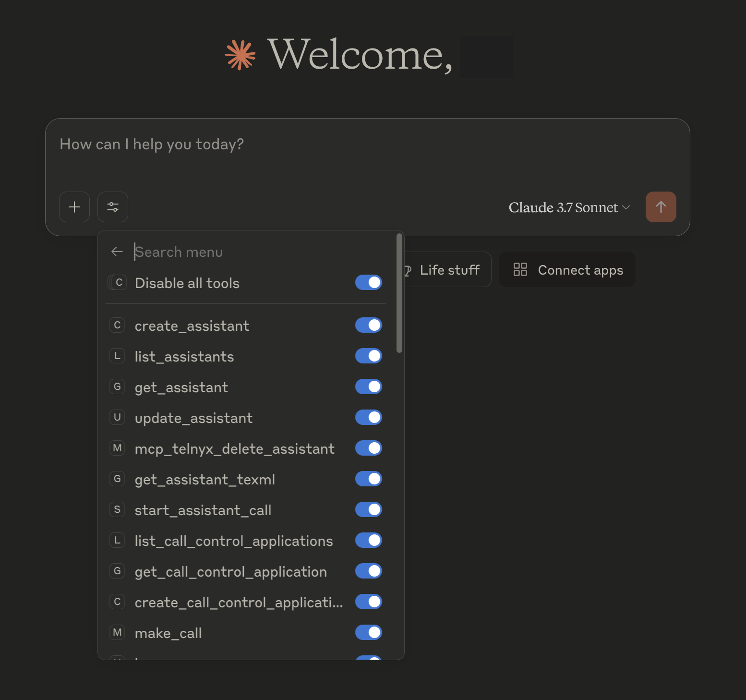746x700 pixels.
Task: Toggle off mcp_telnyx_delete_assistant
Action: (368, 448)
